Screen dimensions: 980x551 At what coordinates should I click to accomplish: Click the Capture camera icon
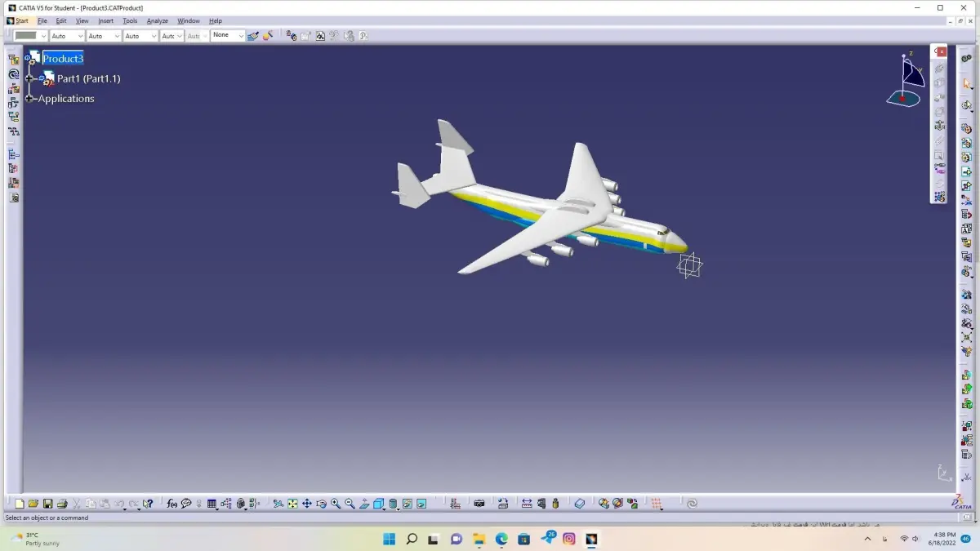click(x=479, y=504)
